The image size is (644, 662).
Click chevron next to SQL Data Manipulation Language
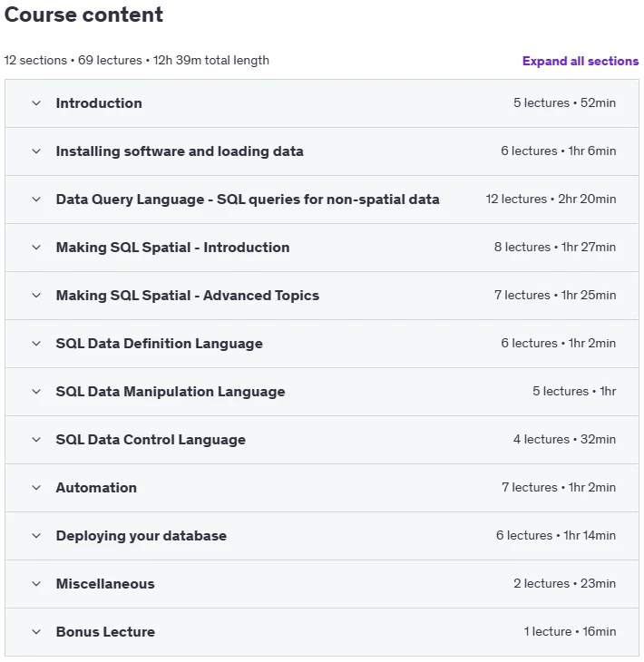tap(36, 392)
